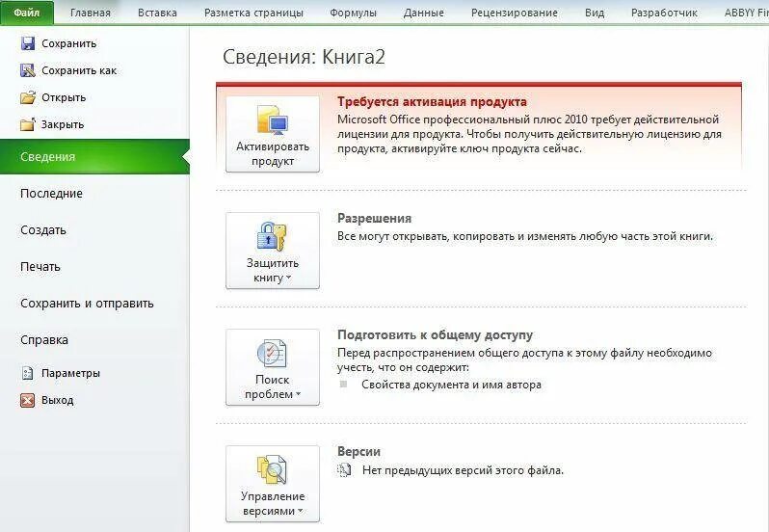Click the product activation computer icon
Image resolution: width=769 pixels, height=532 pixels.
coord(273,120)
